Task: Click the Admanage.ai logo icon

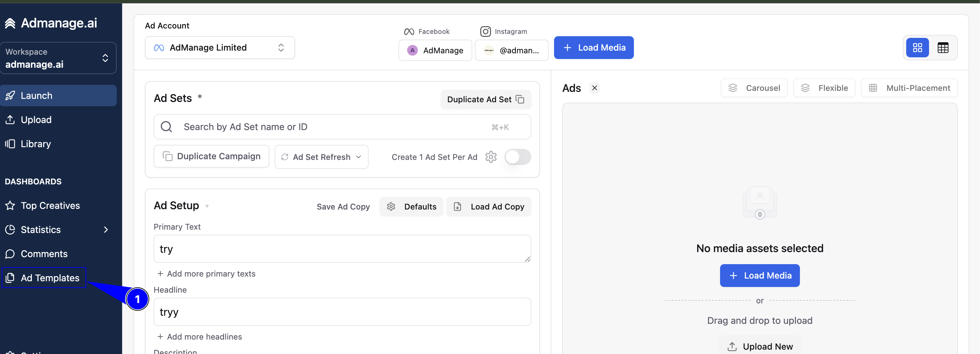Action: click(10, 23)
